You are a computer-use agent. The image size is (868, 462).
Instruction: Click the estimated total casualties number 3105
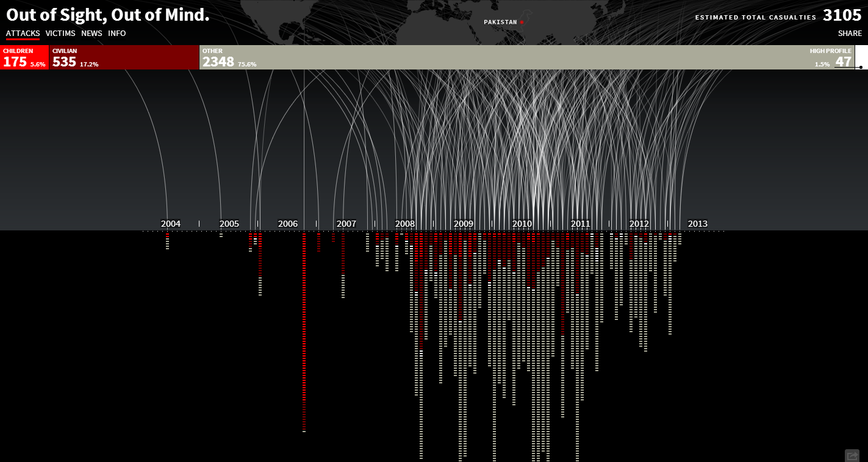842,16
